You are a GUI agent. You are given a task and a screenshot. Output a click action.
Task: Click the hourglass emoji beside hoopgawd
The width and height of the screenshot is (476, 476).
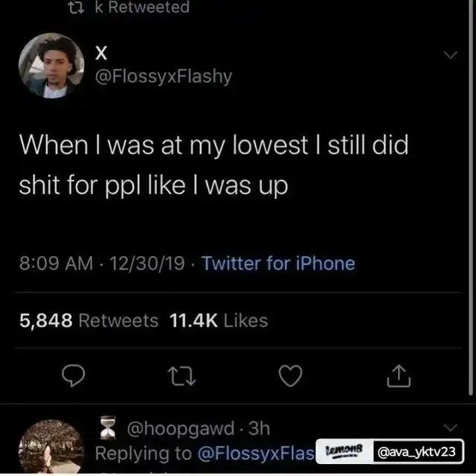[x=108, y=428]
